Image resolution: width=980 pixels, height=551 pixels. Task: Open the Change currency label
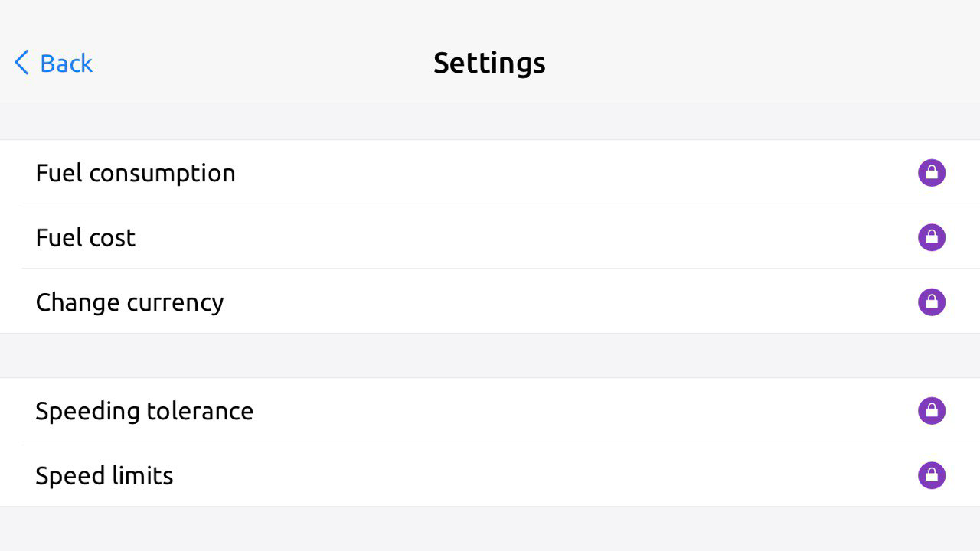point(129,302)
